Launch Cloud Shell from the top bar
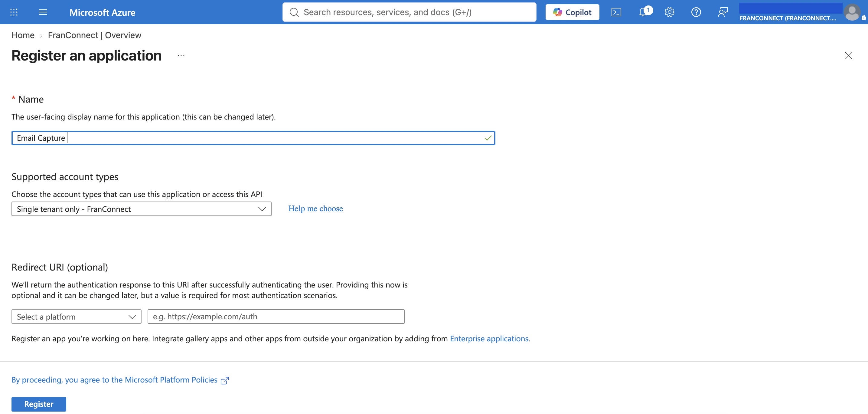Screen dimensions: 868x414 (x=616, y=12)
